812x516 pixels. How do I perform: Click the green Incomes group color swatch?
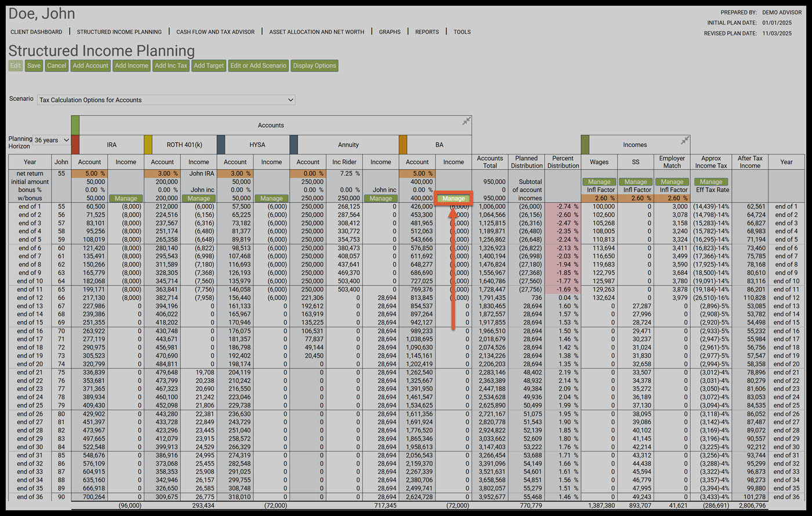(585, 145)
